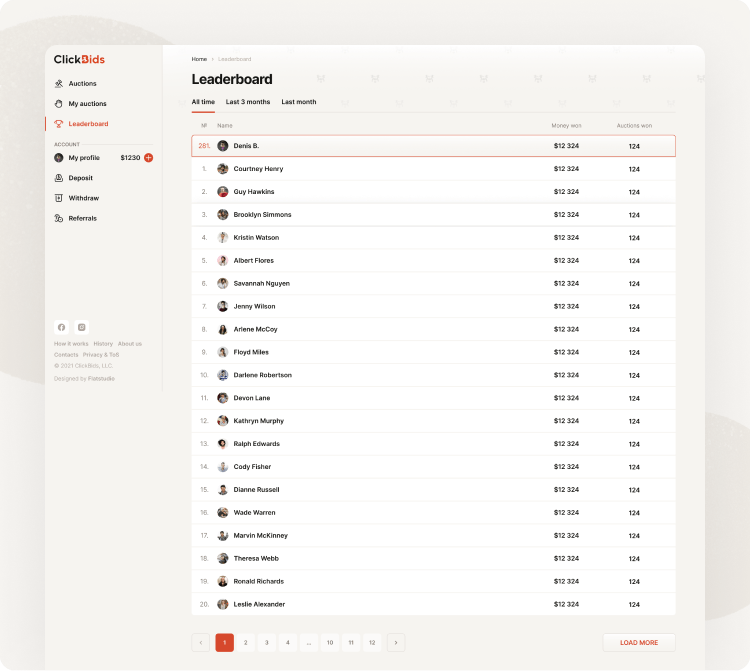
Task: Click Courtney Henry's avatar thumbnail
Action: 223,169
